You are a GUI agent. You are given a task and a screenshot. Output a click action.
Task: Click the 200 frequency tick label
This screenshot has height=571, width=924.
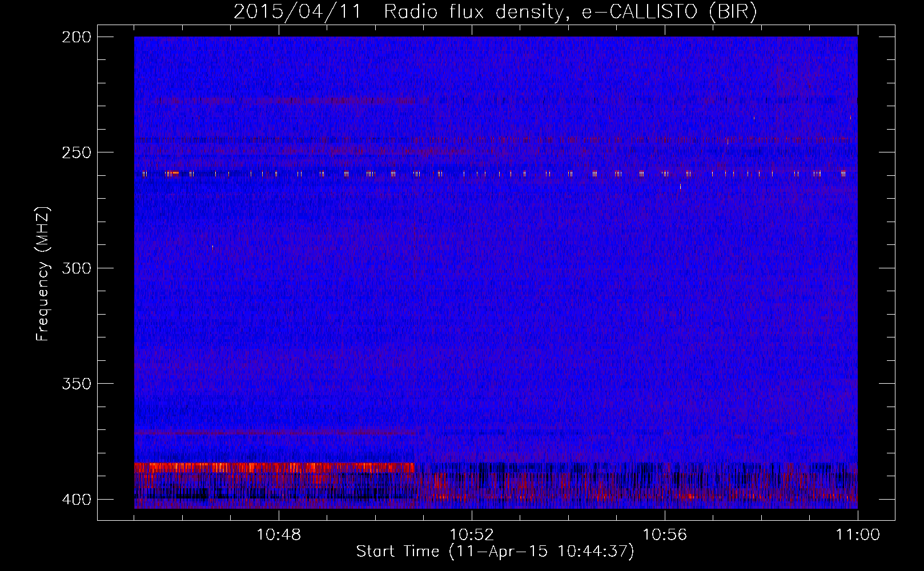coord(76,37)
